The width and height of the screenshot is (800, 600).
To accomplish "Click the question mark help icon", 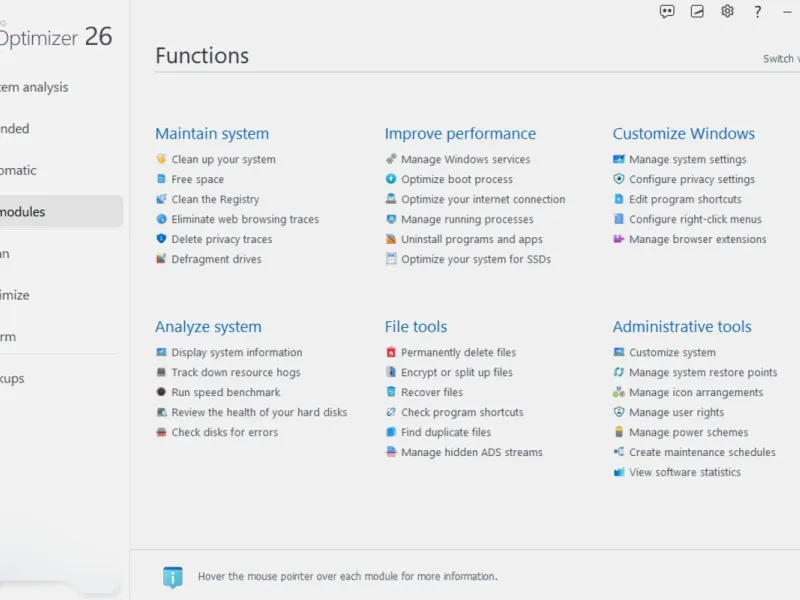I will tap(758, 12).
